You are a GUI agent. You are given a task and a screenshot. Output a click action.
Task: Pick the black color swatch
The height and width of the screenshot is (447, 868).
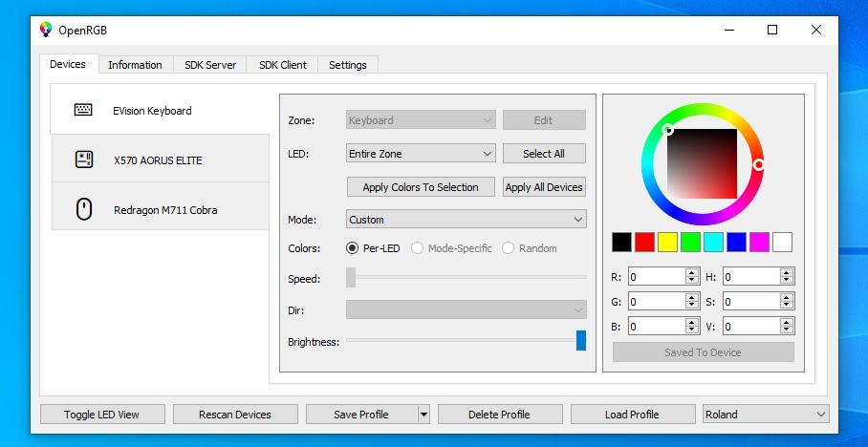coord(621,243)
